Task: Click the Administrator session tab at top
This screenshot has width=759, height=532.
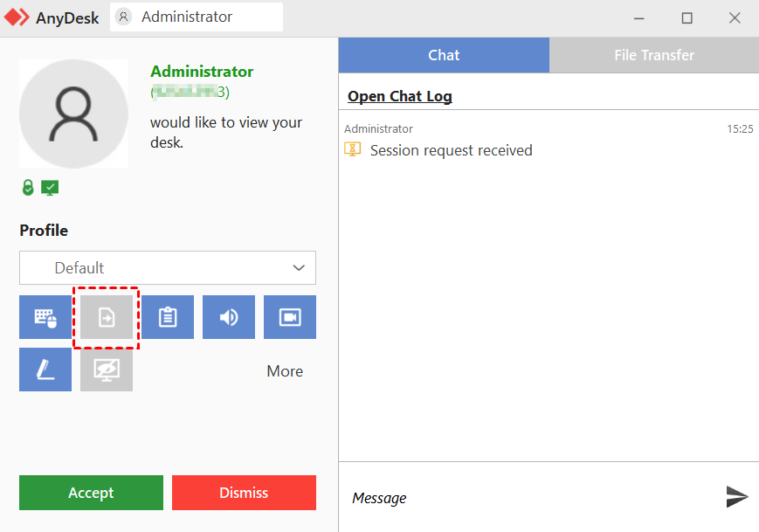Action: pos(196,17)
